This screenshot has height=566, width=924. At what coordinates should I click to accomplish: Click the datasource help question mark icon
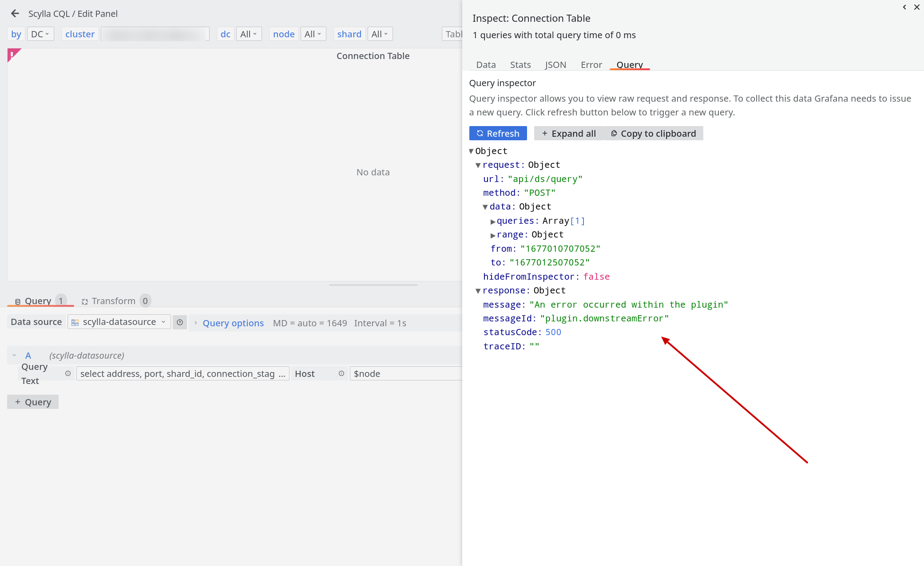coord(179,322)
